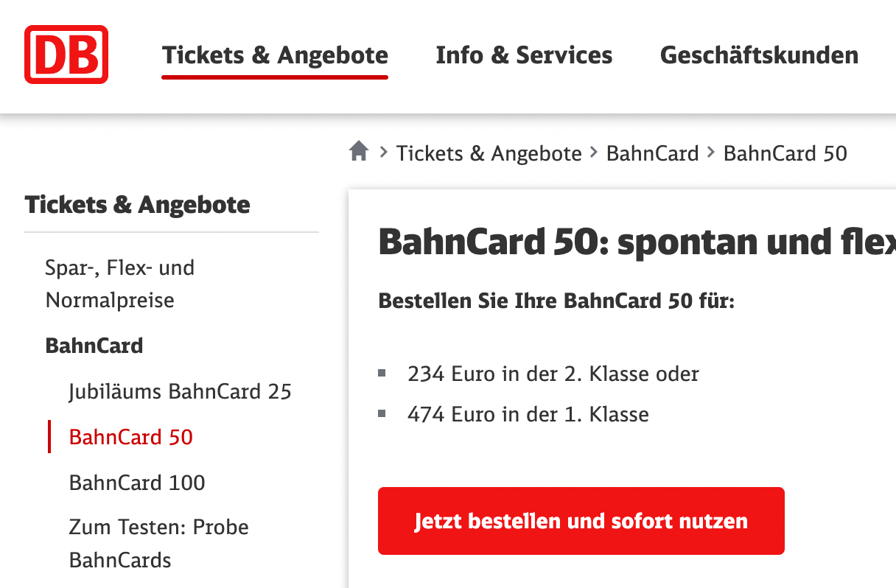Open Spar-, Flex- und Normalpreise in sidebar

click(x=119, y=284)
